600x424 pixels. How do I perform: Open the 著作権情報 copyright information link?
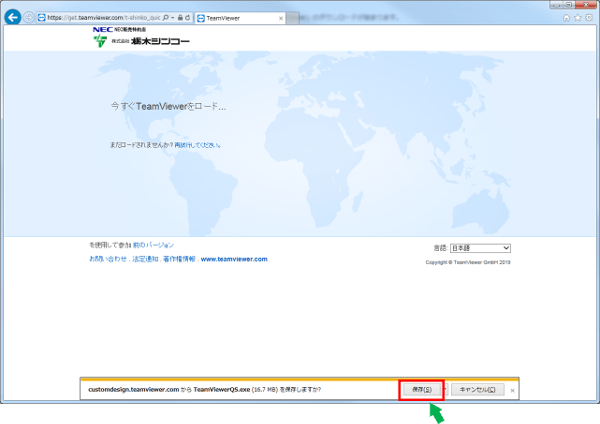(179, 259)
